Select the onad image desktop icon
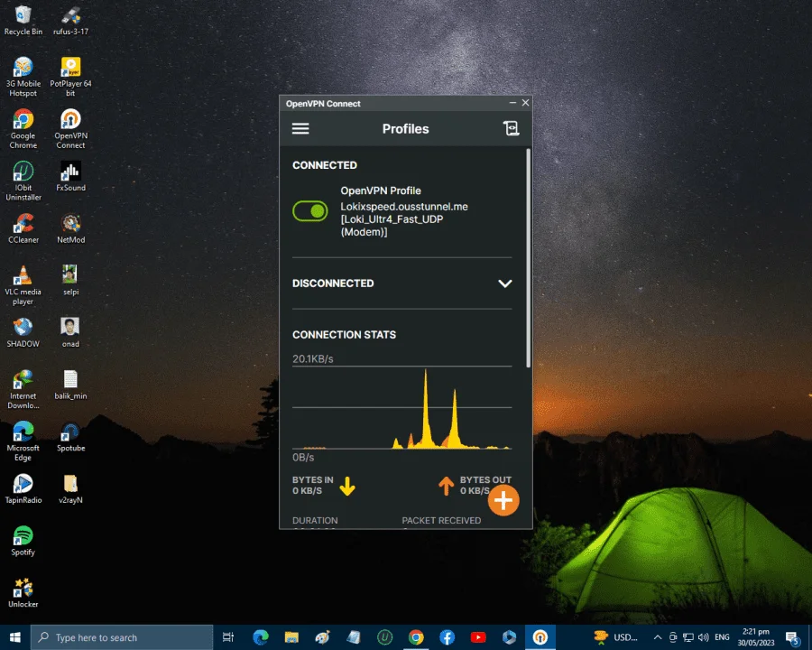Viewport: 812px width, 650px height. coord(71,332)
